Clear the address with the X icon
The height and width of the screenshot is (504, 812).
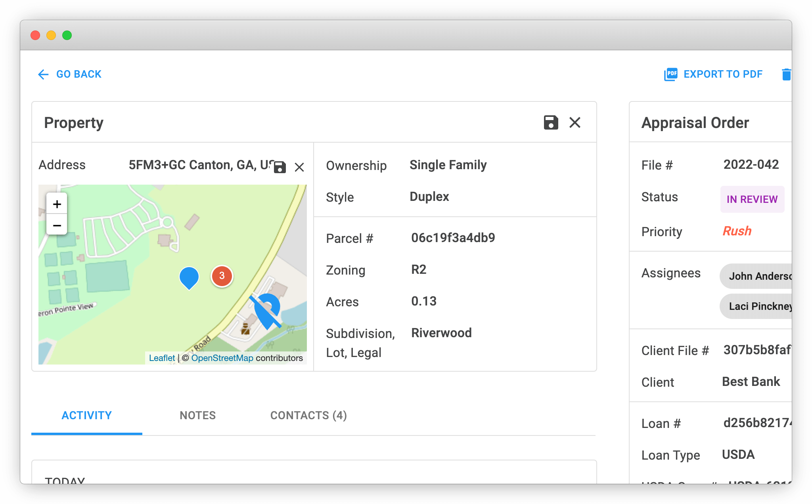(299, 167)
